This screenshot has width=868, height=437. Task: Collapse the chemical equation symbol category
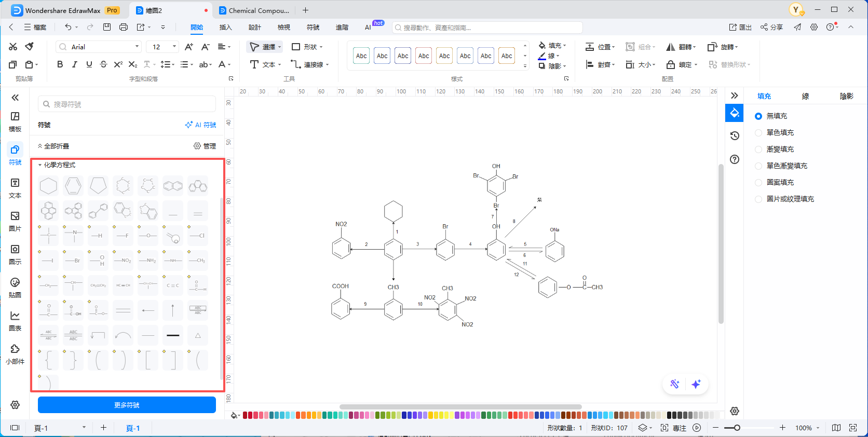point(40,165)
